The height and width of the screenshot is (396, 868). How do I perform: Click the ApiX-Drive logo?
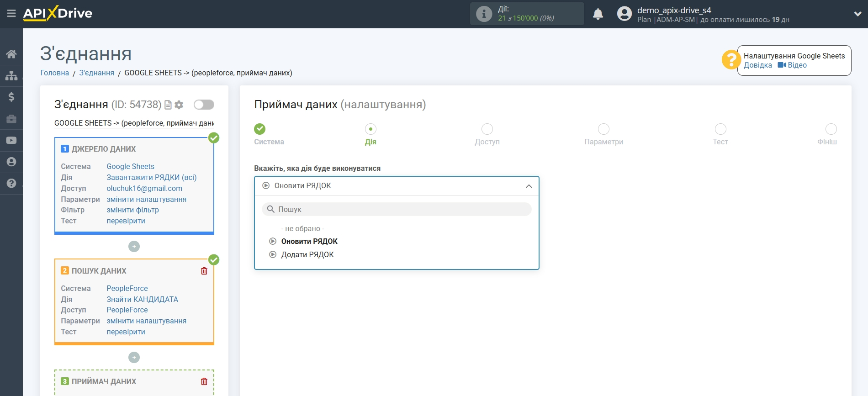pyautogui.click(x=58, y=13)
